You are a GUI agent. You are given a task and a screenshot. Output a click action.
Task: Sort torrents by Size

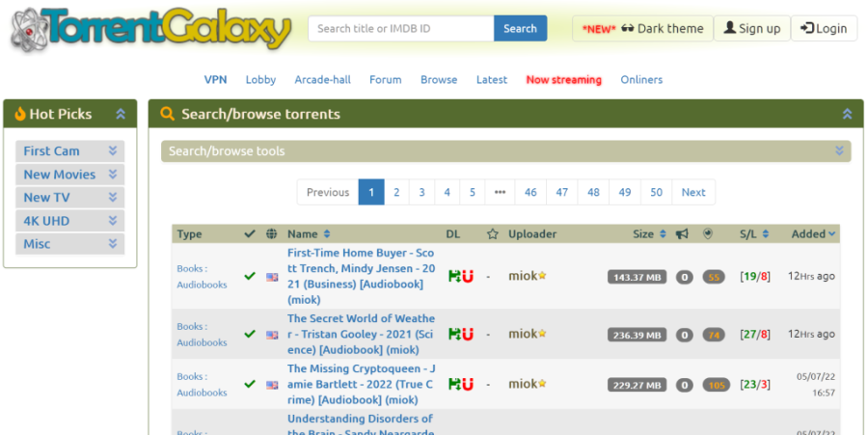pyautogui.click(x=649, y=234)
